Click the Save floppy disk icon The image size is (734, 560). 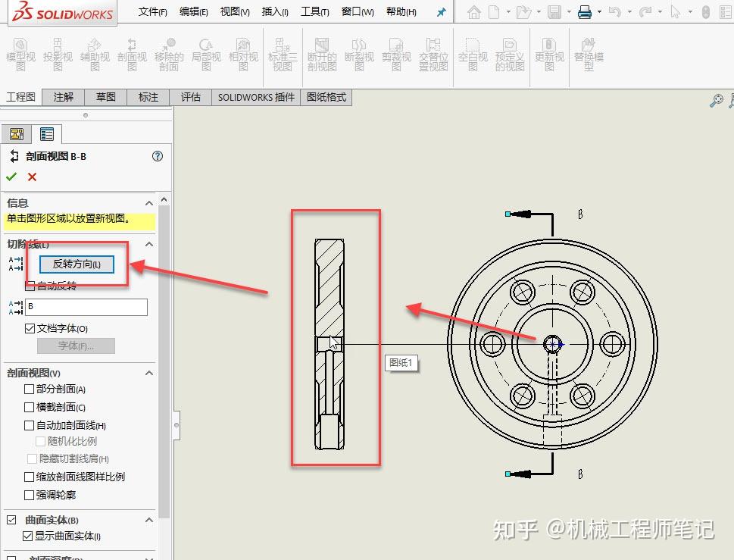tap(554, 11)
